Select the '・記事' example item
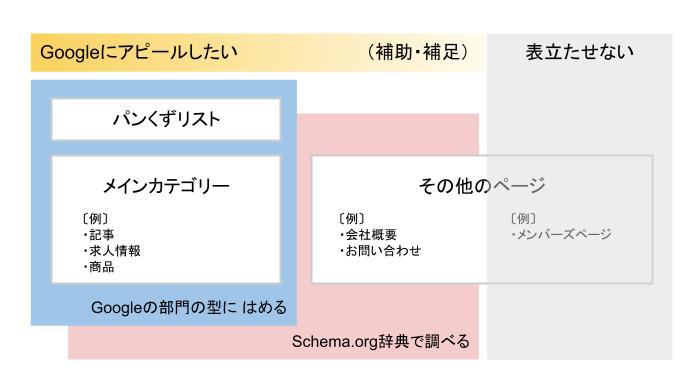 point(98,235)
